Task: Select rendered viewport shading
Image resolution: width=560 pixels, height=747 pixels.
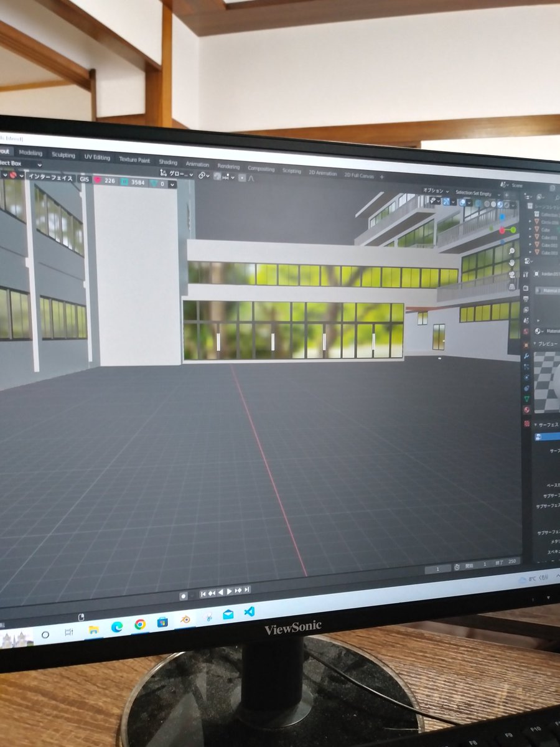Action: click(506, 205)
